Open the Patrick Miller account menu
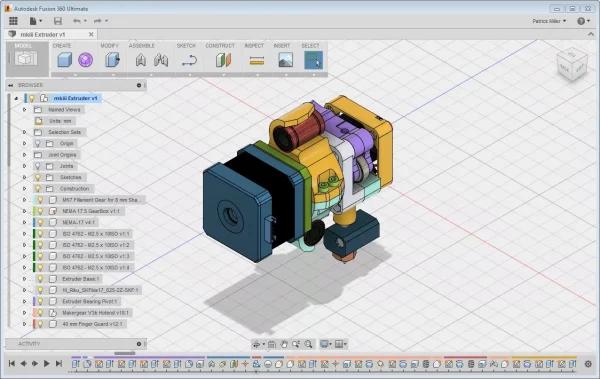This screenshot has height=379, width=600. 549,21
